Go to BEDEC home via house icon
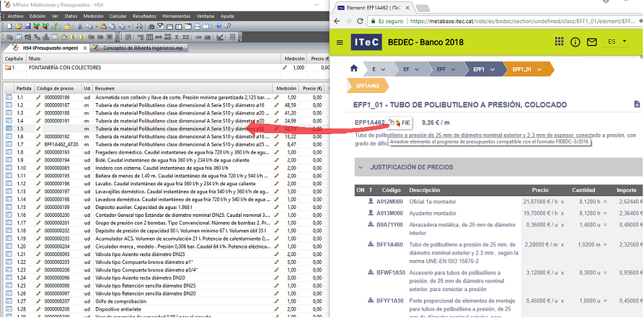 pyautogui.click(x=354, y=68)
